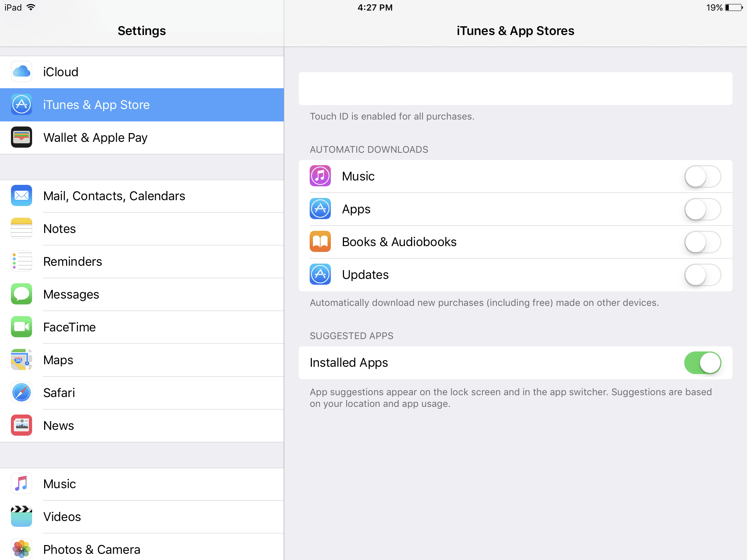The image size is (747, 560).
Task: Enable automatic Music downloads toggle
Action: pos(702,176)
